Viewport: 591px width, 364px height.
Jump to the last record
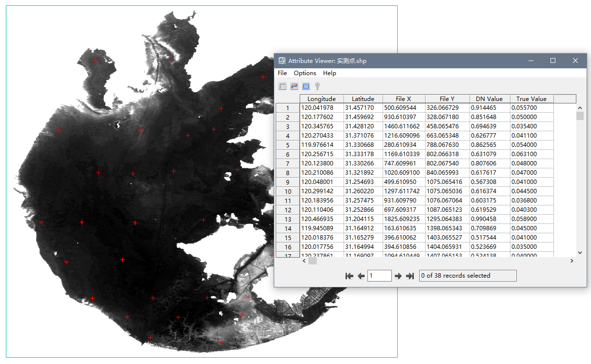point(410,276)
